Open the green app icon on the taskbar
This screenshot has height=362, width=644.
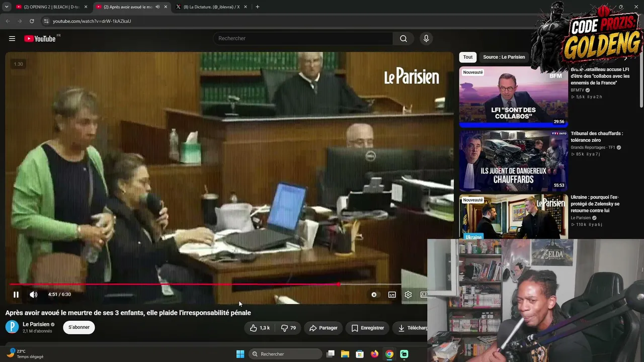404,354
